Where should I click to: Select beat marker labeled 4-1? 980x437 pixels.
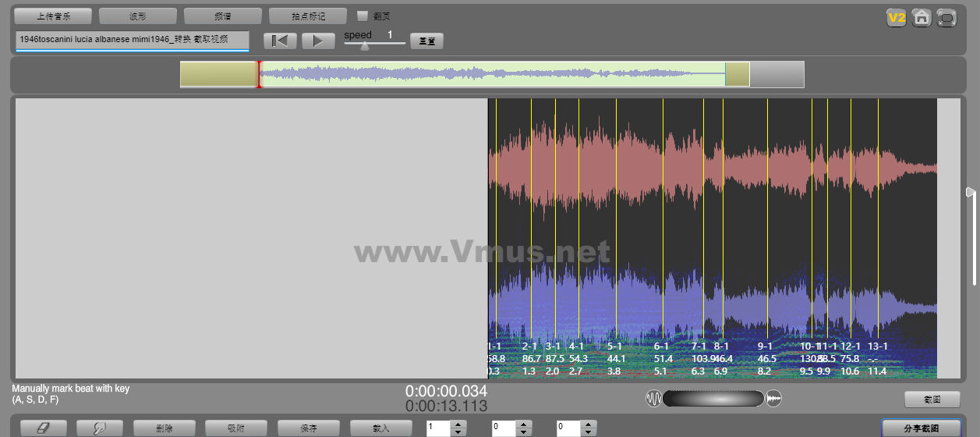577,346
